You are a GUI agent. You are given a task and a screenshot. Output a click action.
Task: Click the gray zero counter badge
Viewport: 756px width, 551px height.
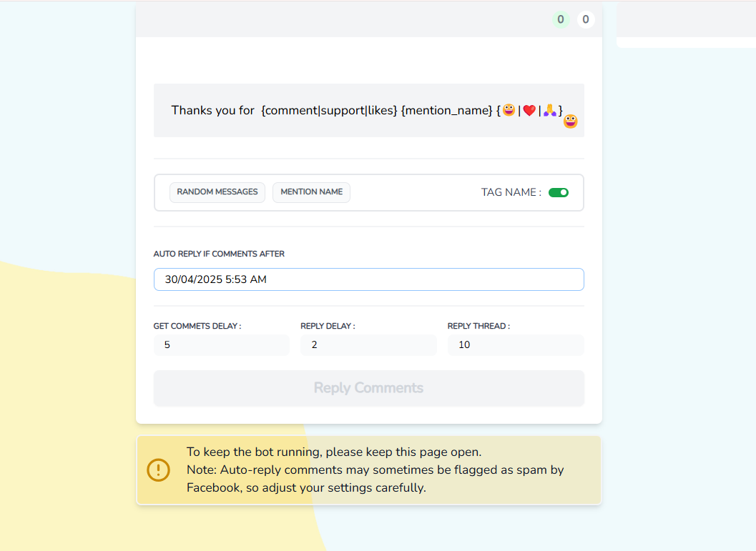(x=586, y=20)
